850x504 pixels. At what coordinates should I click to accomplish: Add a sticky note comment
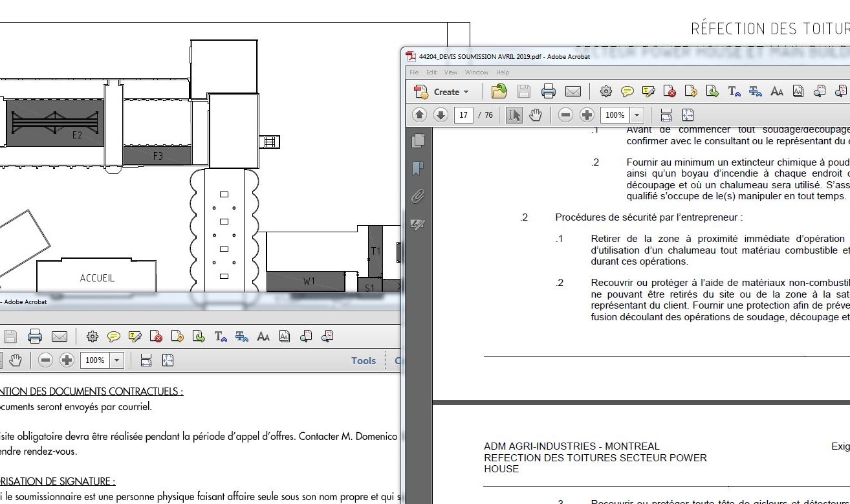click(x=627, y=91)
